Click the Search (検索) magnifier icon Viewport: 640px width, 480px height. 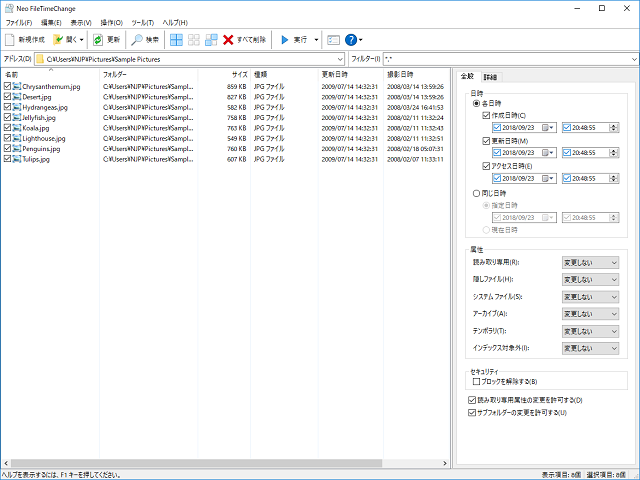(137, 40)
